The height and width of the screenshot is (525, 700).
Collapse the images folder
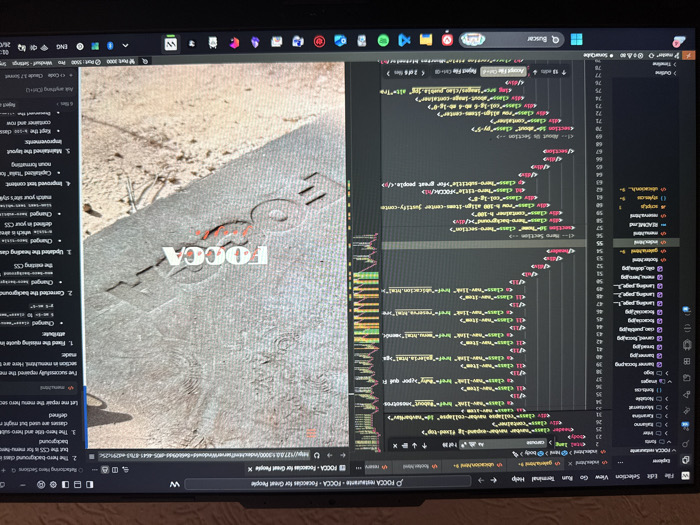(x=656, y=381)
